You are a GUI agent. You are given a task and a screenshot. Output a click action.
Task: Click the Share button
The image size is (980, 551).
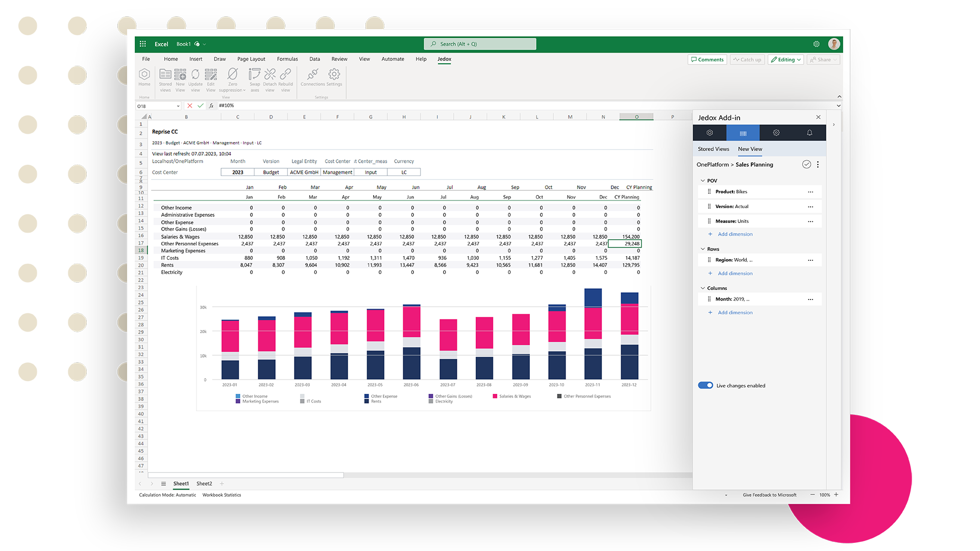[x=823, y=60]
